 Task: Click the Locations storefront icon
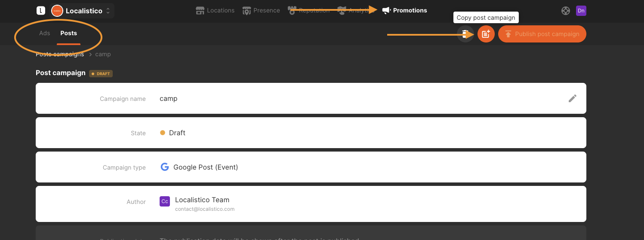200,10
